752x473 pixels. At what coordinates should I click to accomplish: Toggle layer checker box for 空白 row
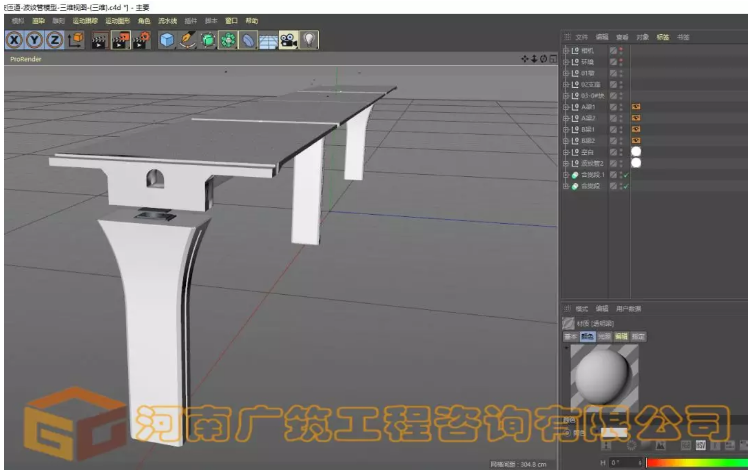(613, 152)
